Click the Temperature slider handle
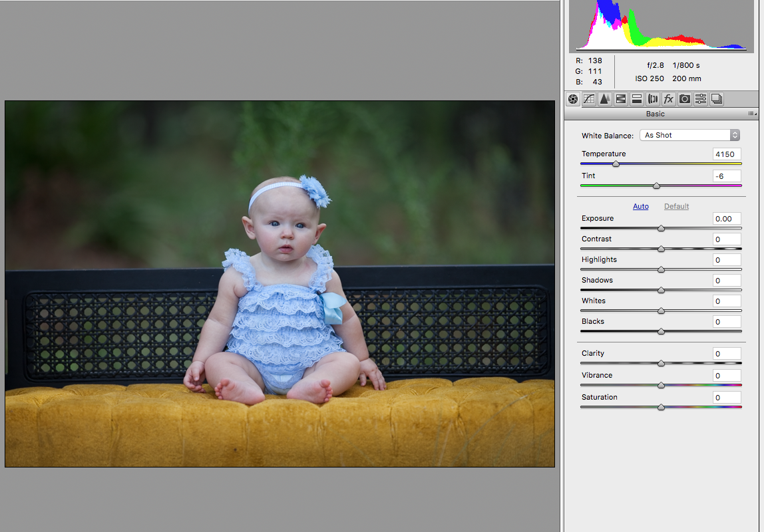This screenshot has width=764, height=532. [x=616, y=164]
